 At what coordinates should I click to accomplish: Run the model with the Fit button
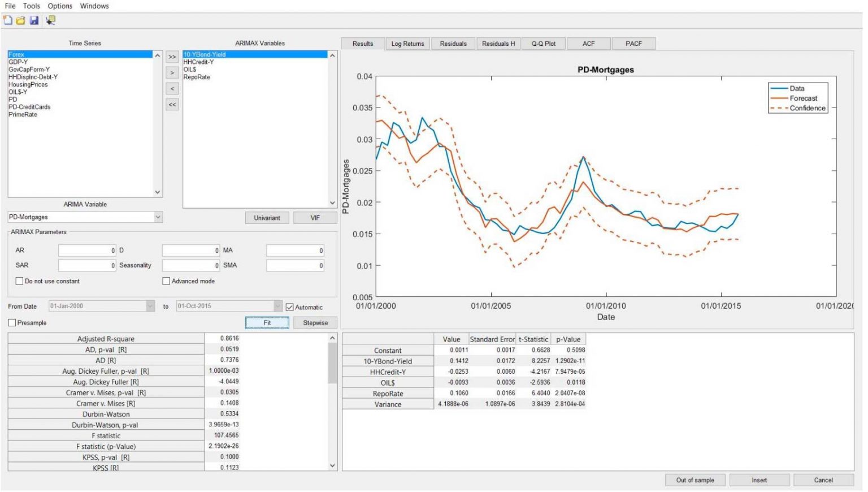click(x=267, y=322)
